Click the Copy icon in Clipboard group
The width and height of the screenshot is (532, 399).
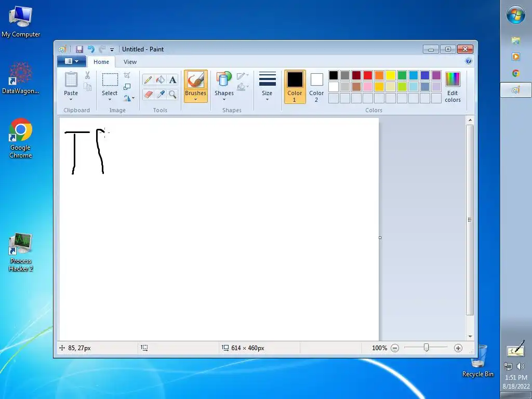[x=87, y=87]
